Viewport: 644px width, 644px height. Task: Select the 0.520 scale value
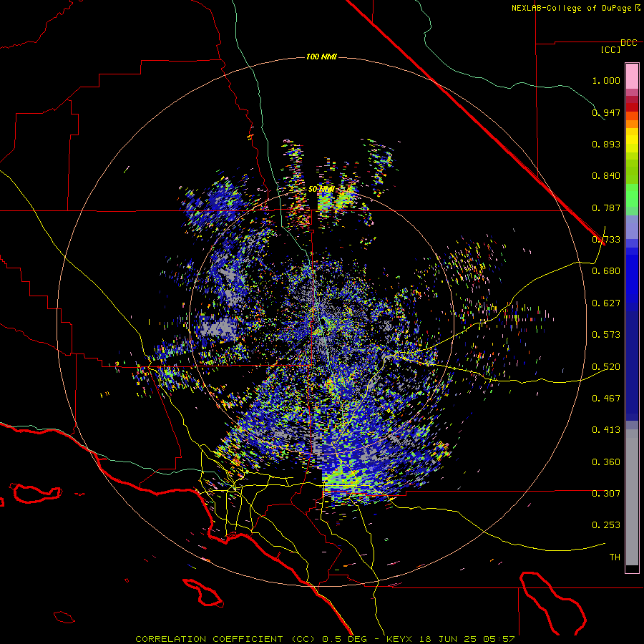(606, 367)
